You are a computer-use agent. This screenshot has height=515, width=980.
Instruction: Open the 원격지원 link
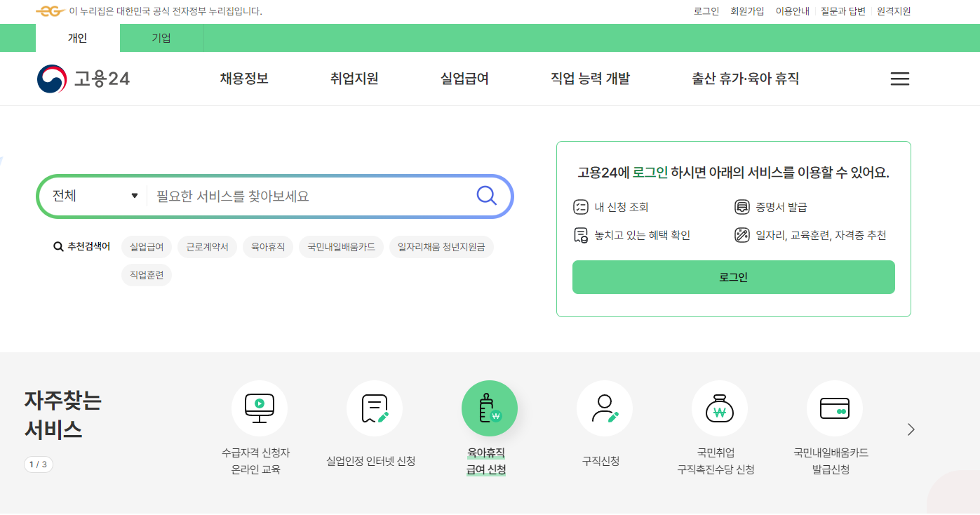point(894,11)
